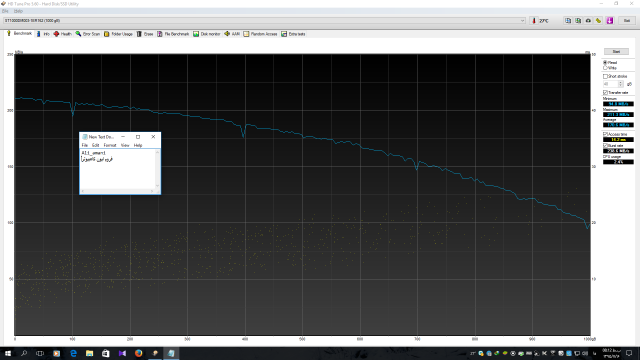Click Notepad's horizontal scrollbar
The height and width of the screenshot is (360, 640).
coord(118,191)
